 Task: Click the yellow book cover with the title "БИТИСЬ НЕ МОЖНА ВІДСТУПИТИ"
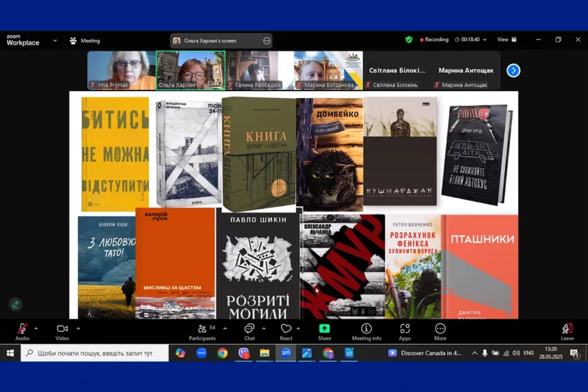point(115,154)
